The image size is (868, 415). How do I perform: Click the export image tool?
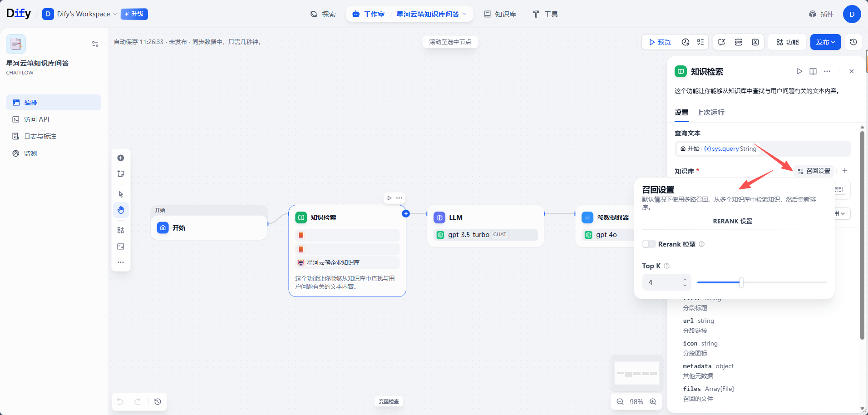[x=121, y=247]
